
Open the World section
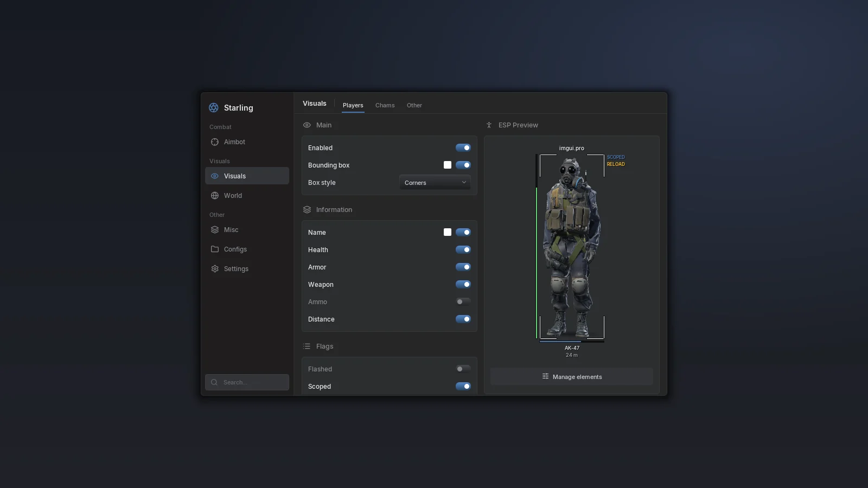(247, 196)
